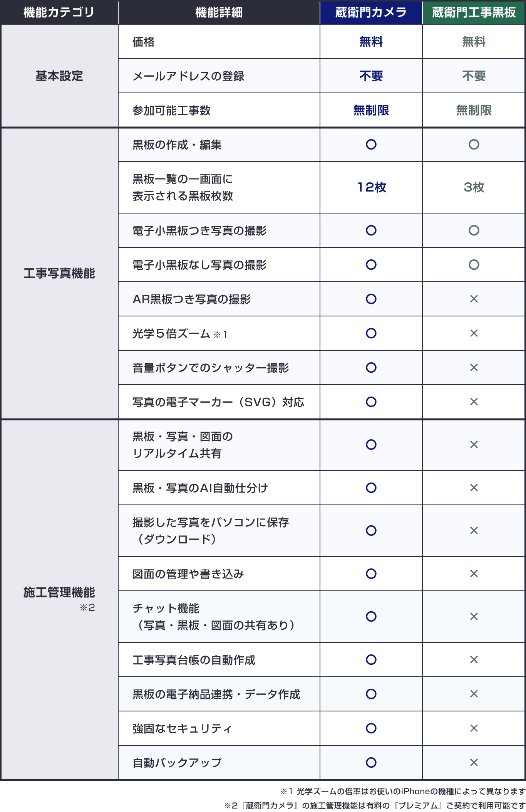Image resolution: width=526 pixels, height=812 pixels.
Task: Click the blue circle for 強固なセキュリティ
Action: 371,728
